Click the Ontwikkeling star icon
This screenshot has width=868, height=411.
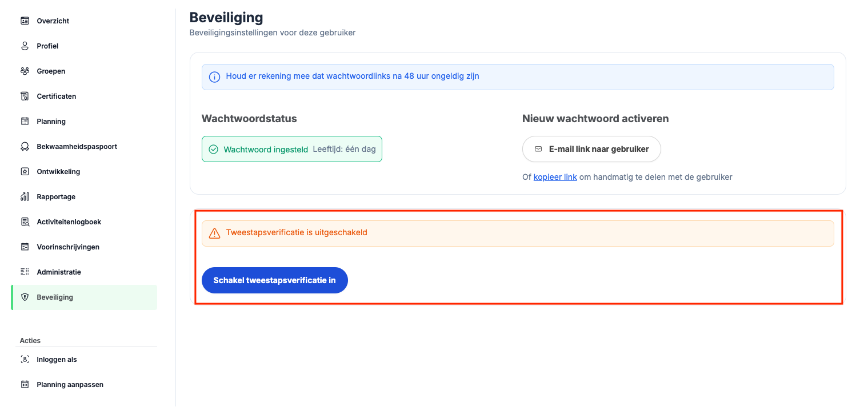[x=25, y=172]
